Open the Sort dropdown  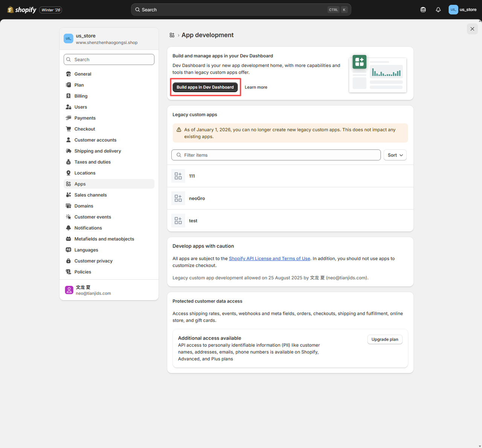tap(395, 155)
